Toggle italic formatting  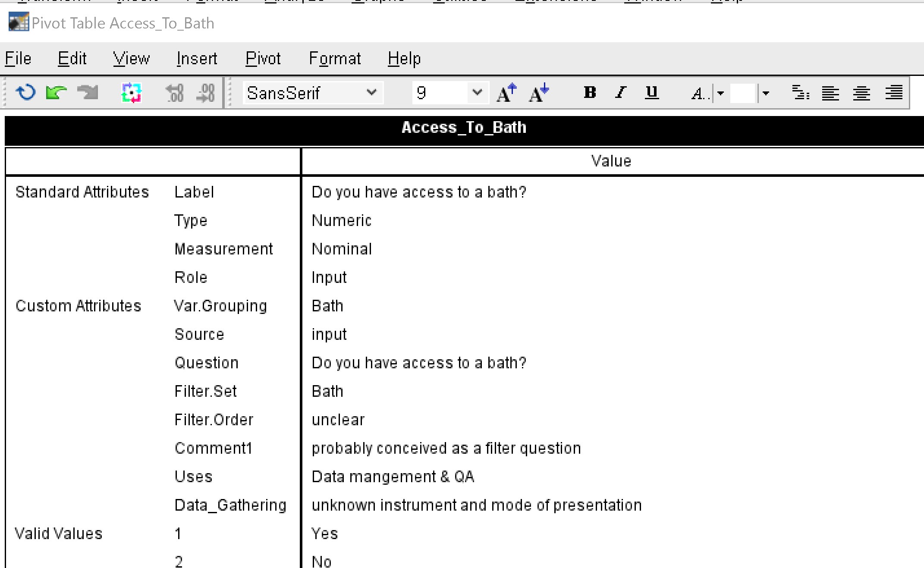pyautogui.click(x=621, y=93)
